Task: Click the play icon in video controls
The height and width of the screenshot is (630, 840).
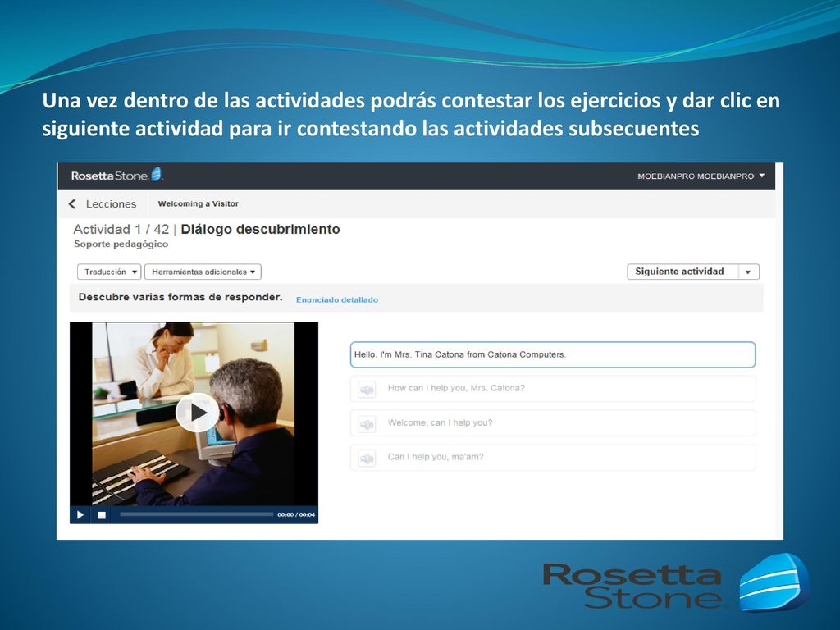Action: pos(80,515)
